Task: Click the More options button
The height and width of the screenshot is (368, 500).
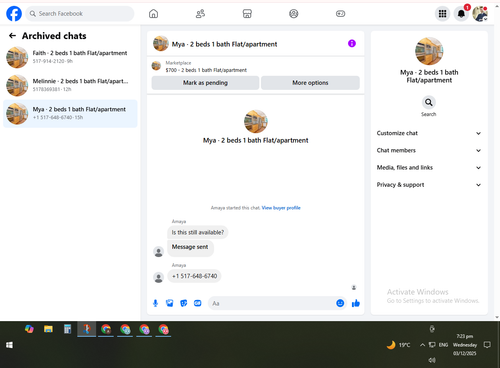Action: pos(310,83)
